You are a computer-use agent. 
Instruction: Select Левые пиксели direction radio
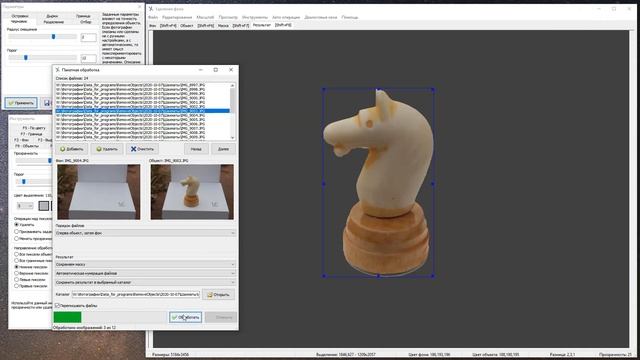pos(17,280)
